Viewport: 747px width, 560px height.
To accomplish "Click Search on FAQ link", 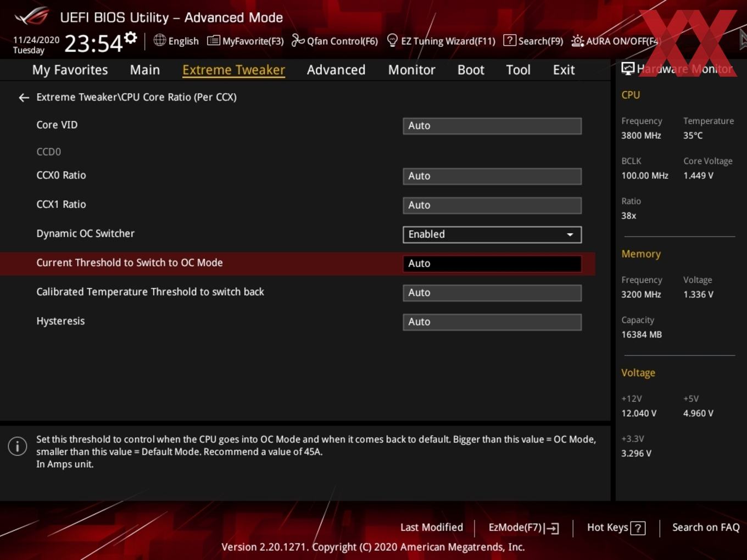I will point(706,528).
